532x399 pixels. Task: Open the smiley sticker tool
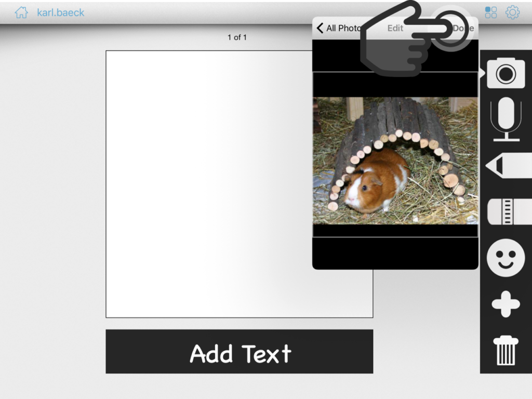(x=506, y=258)
